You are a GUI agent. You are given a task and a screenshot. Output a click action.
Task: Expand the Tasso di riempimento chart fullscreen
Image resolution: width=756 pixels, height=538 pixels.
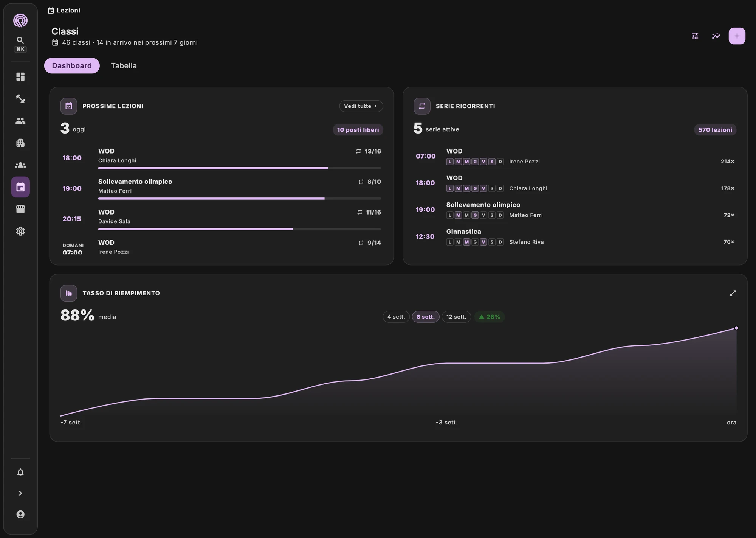click(733, 293)
